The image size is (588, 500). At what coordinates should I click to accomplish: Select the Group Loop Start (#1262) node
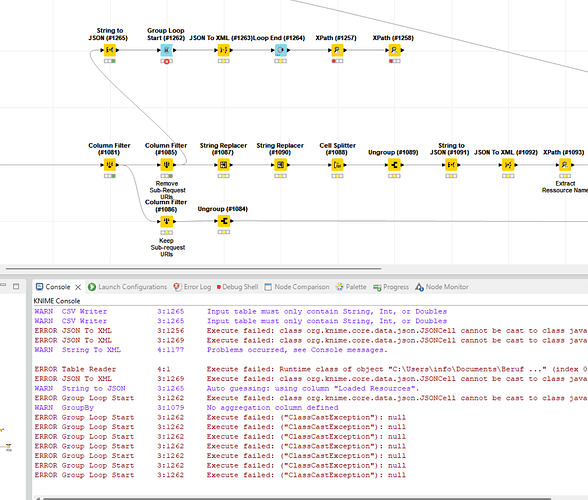point(166,50)
